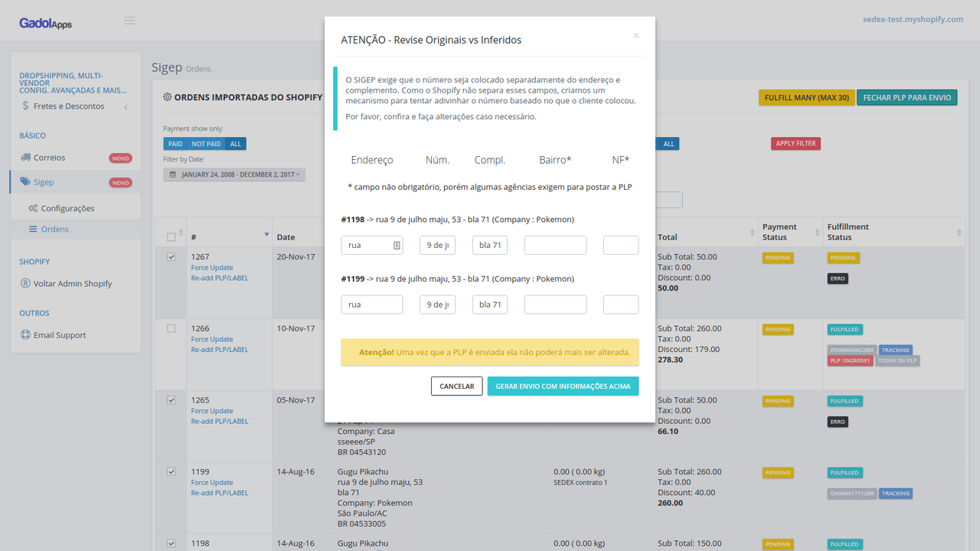Click Force Update for order 1266
The width and height of the screenshot is (980, 551).
click(x=212, y=339)
